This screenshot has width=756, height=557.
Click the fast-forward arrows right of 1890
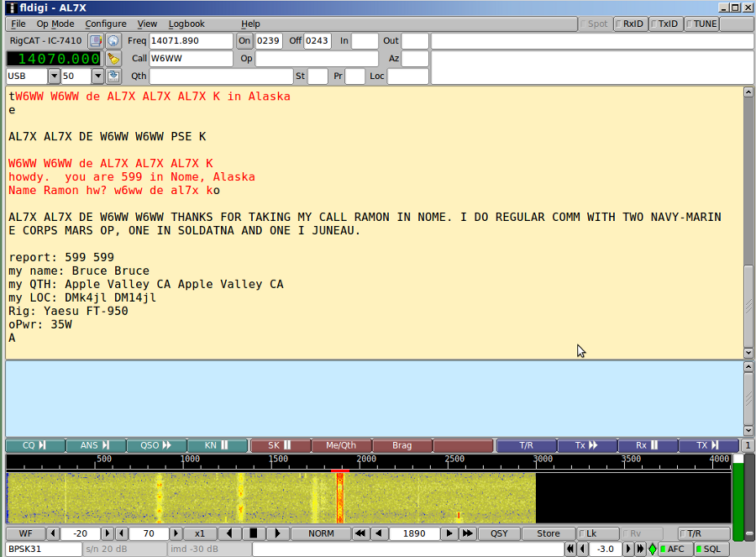click(468, 533)
